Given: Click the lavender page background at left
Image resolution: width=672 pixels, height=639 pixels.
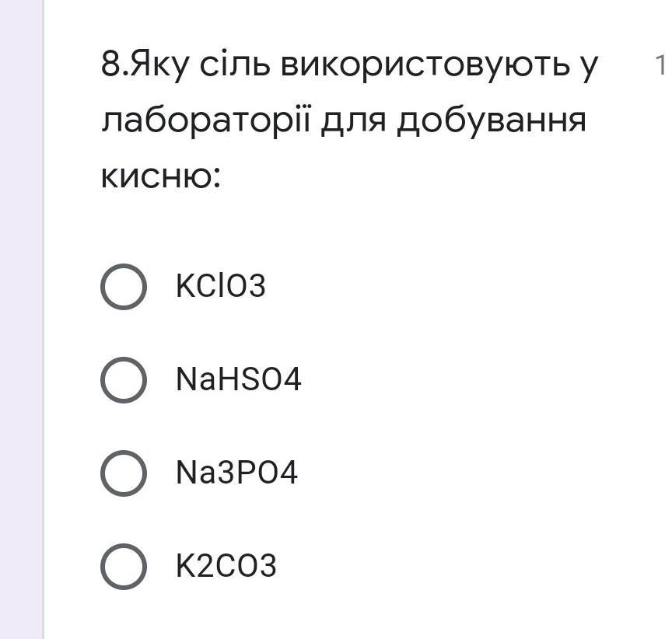Looking at the screenshot, I should tap(21, 319).
